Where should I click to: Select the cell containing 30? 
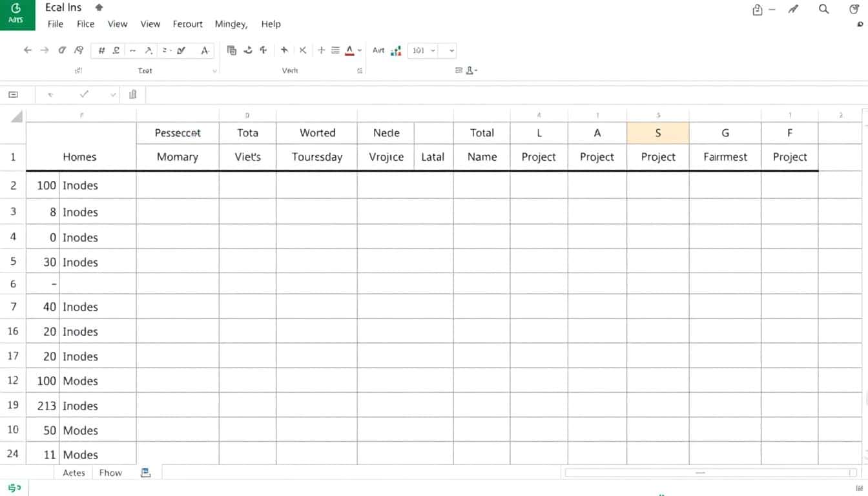pyautogui.click(x=43, y=262)
